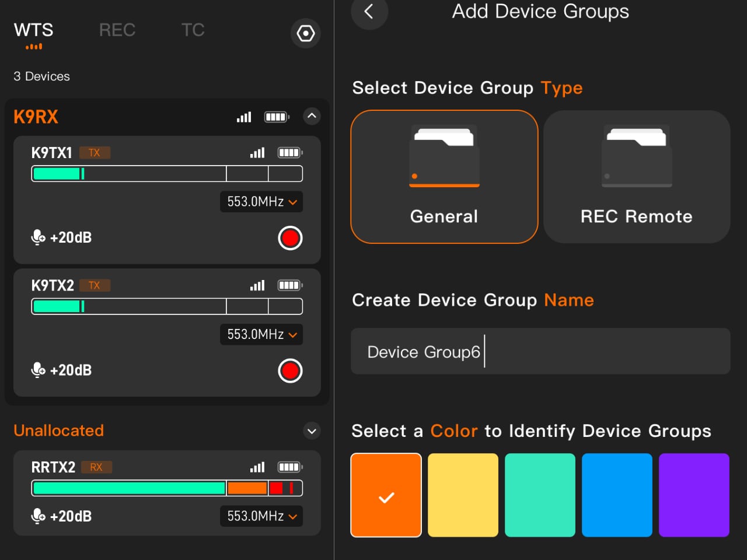747x560 pixels.
Task: Toggle the K9TX1 record button
Action: [290, 238]
